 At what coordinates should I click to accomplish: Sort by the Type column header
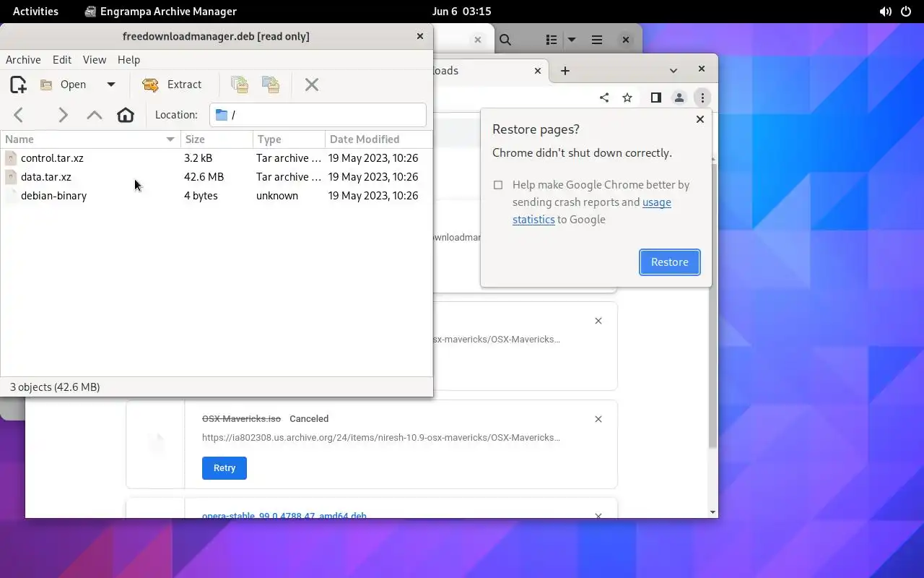pos(289,139)
